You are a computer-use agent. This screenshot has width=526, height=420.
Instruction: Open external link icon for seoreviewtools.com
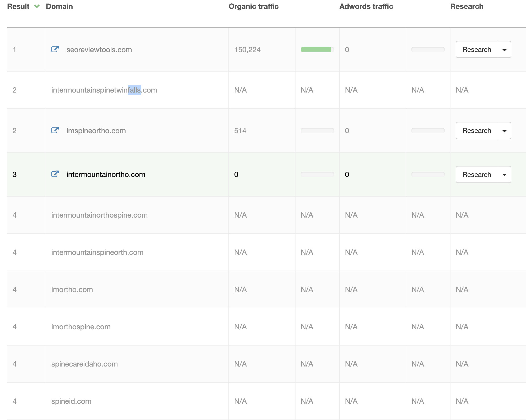click(x=55, y=49)
